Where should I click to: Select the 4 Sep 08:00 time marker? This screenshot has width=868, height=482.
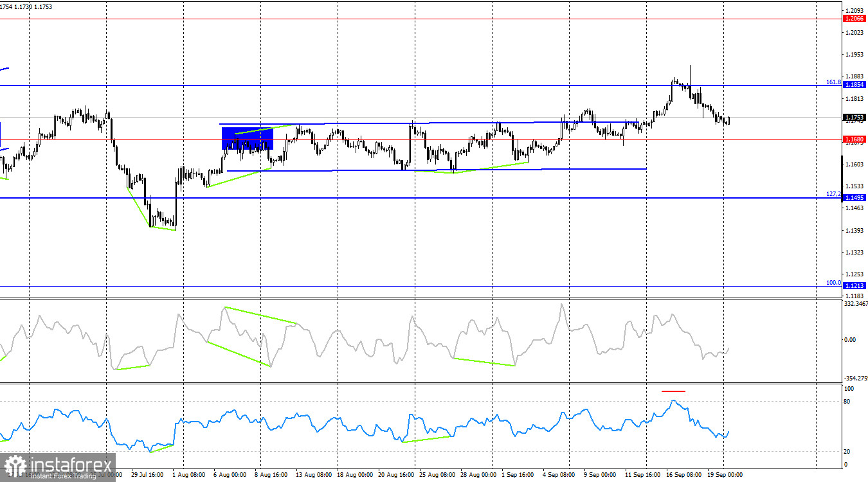point(559,475)
